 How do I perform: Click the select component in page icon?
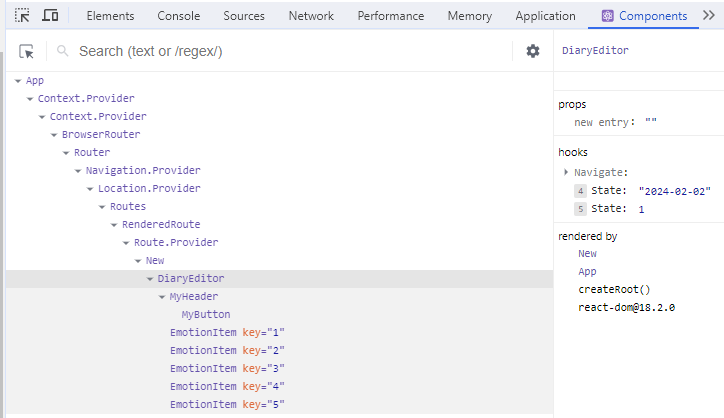point(27,52)
